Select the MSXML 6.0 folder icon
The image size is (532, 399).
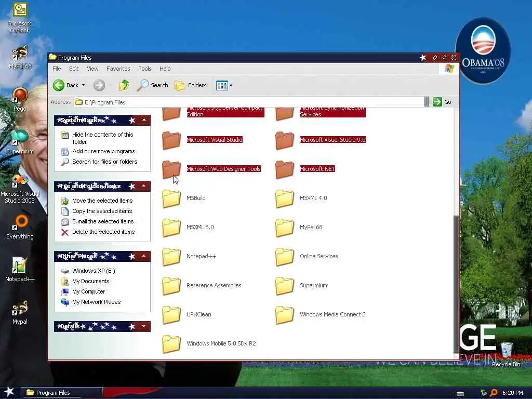pyautogui.click(x=171, y=228)
